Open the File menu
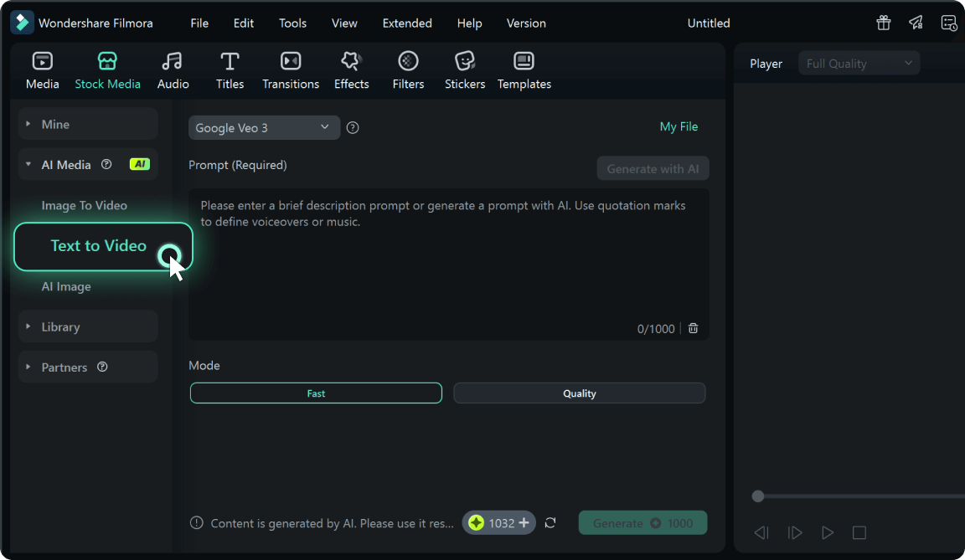Image resolution: width=965 pixels, height=560 pixels. click(199, 23)
